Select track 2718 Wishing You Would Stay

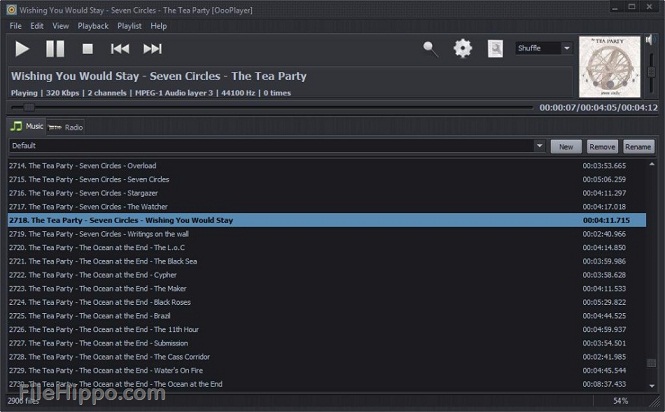pos(327,220)
